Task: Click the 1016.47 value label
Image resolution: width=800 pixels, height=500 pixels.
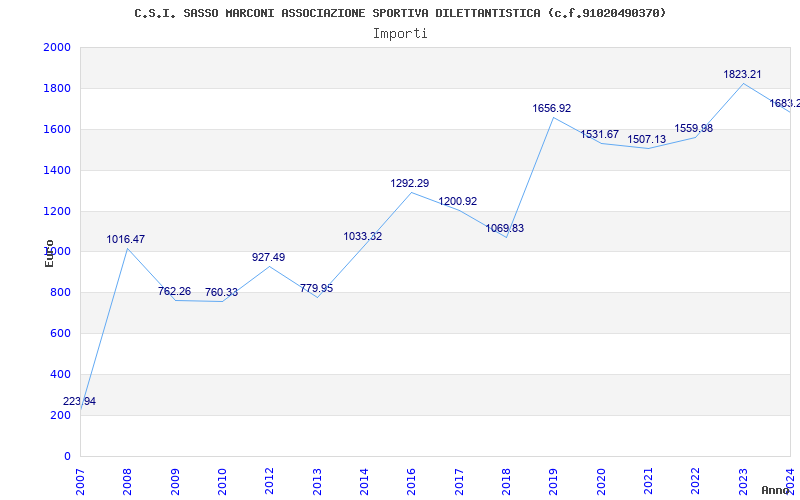Action: click(126, 240)
